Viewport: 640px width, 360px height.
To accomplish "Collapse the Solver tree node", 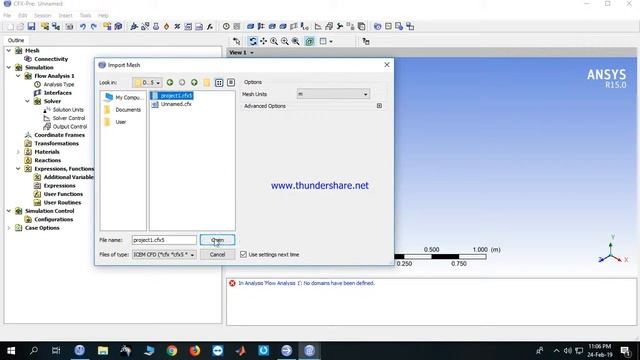I will tap(27, 101).
